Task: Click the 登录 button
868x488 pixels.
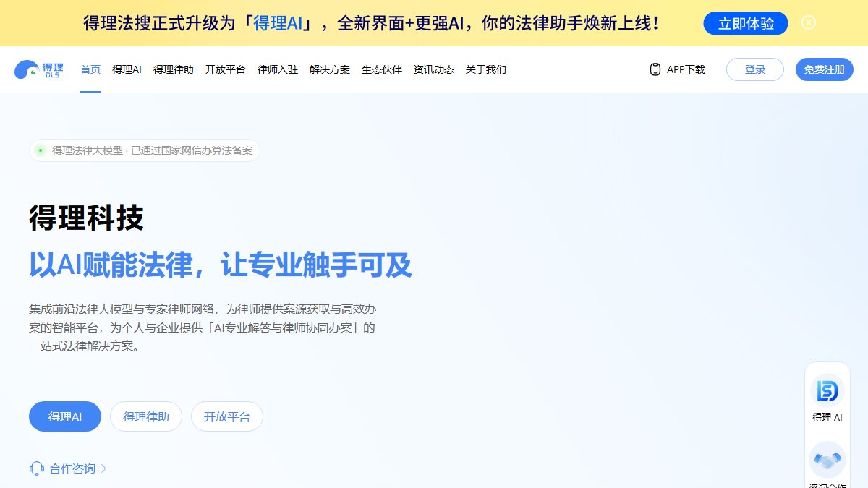Action: pos(755,69)
